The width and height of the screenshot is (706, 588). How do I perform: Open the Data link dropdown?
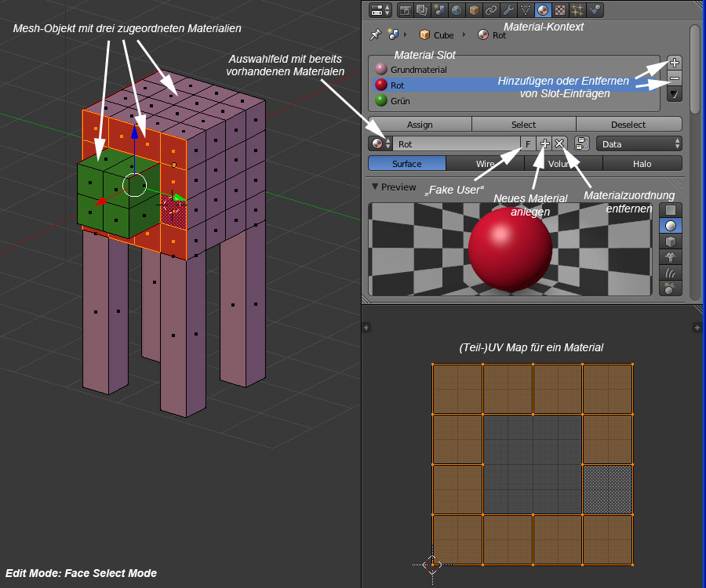639,143
